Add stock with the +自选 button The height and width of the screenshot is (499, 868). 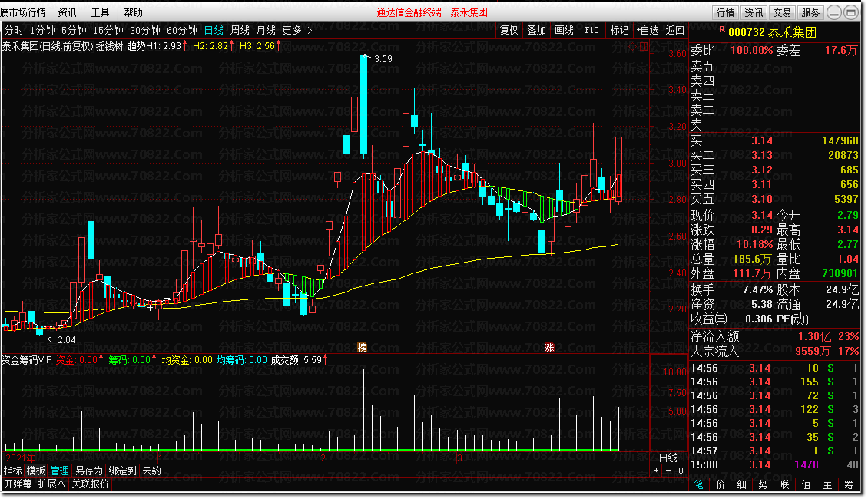pyautogui.click(x=647, y=31)
